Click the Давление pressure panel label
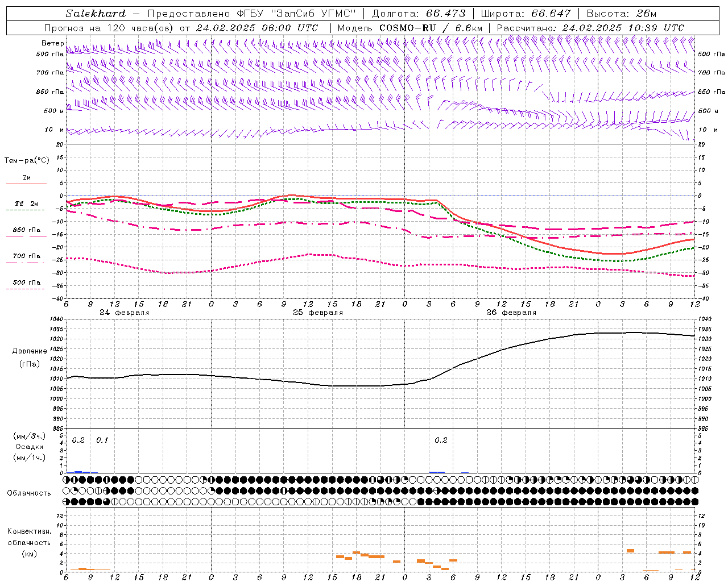Screen dimensions: 728x582 click(30, 351)
